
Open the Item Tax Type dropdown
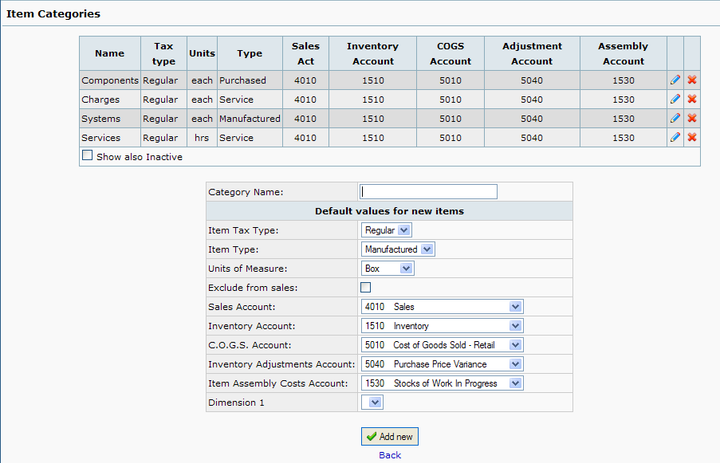tap(387, 230)
